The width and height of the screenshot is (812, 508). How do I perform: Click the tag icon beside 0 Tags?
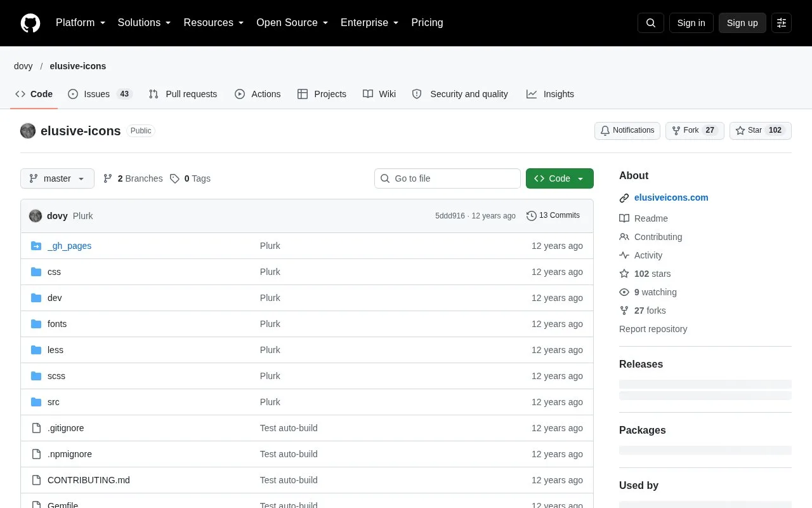pos(174,178)
